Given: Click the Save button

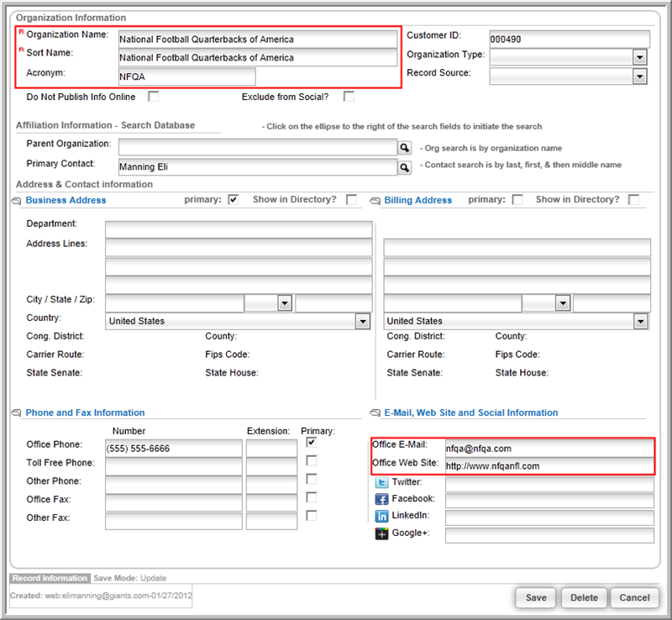Looking at the screenshot, I should pyautogui.click(x=536, y=597).
